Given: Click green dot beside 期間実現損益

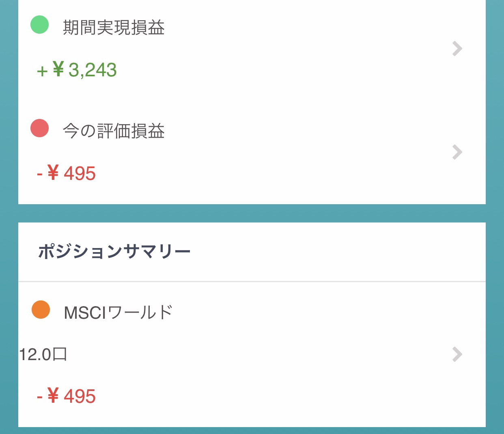Looking at the screenshot, I should [40, 24].
